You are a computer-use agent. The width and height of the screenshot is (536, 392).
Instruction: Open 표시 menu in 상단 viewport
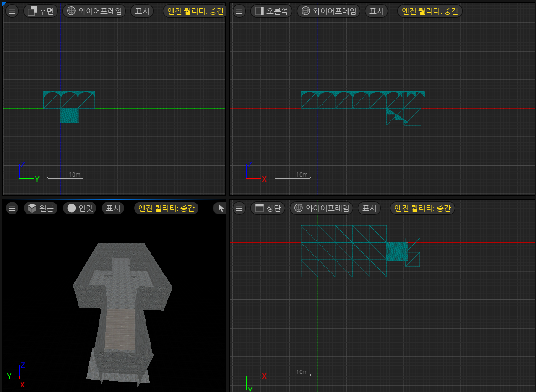click(369, 208)
